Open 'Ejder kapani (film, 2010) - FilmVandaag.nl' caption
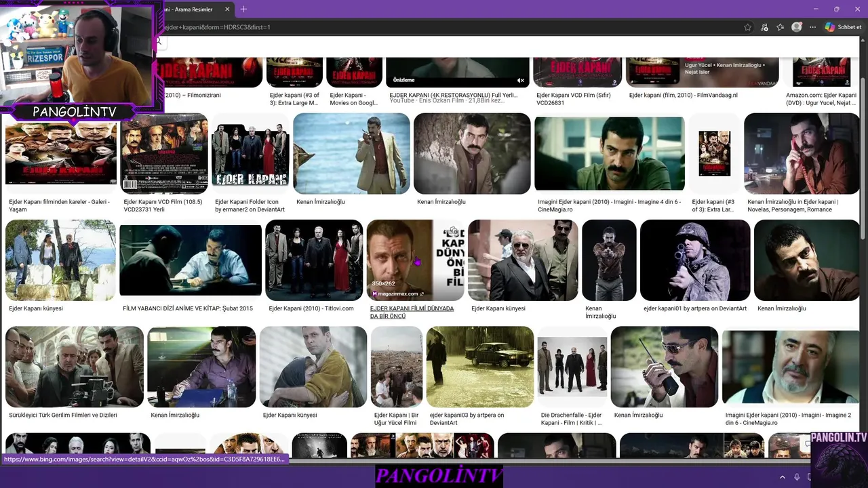 pyautogui.click(x=683, y=95)
